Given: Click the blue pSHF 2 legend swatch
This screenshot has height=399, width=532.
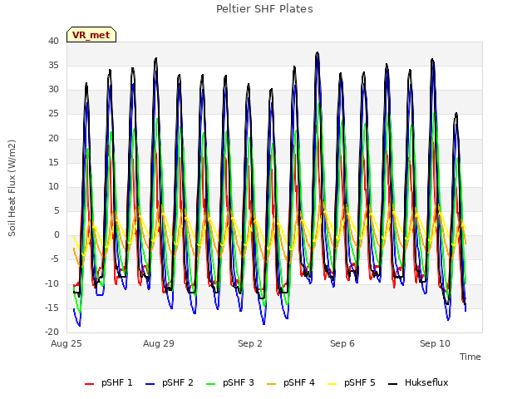Looking at the screenshot, I should tap(150, 384).
